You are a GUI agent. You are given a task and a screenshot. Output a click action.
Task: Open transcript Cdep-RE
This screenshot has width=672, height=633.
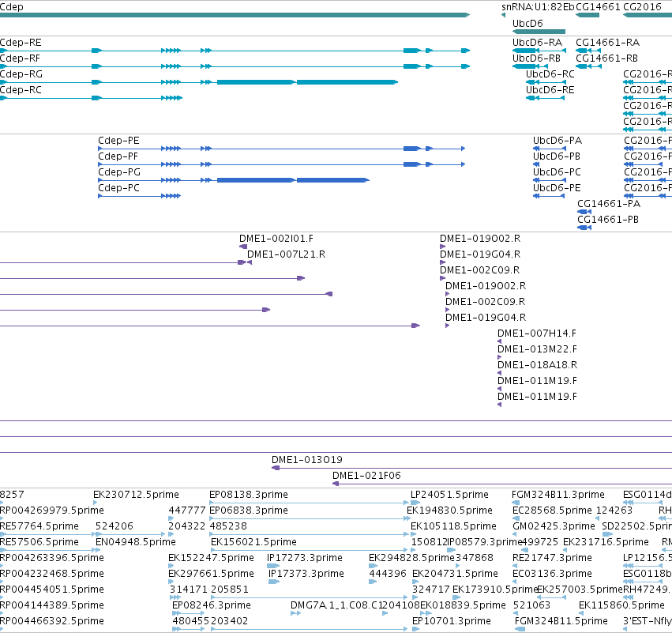21,43
